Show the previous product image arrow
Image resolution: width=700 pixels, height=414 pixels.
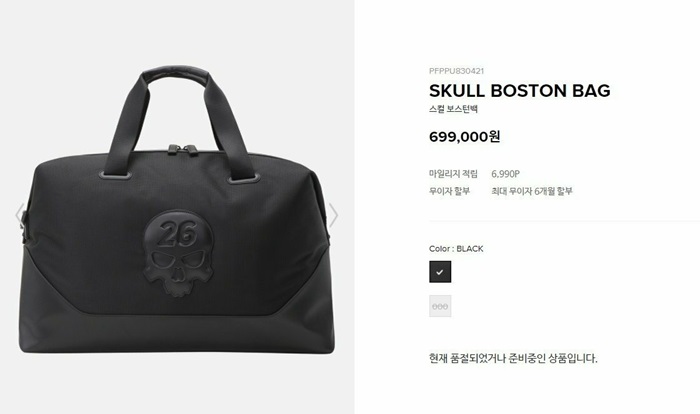[20, 215]
